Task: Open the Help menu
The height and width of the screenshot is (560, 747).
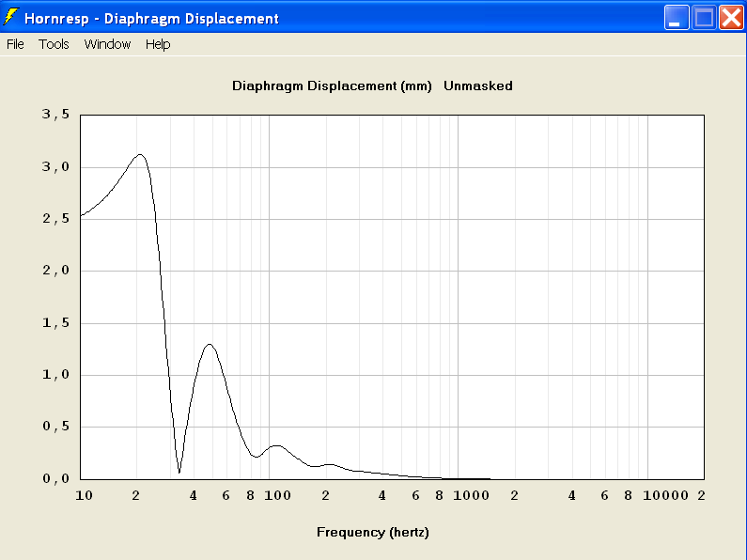Action: [158, 44]
